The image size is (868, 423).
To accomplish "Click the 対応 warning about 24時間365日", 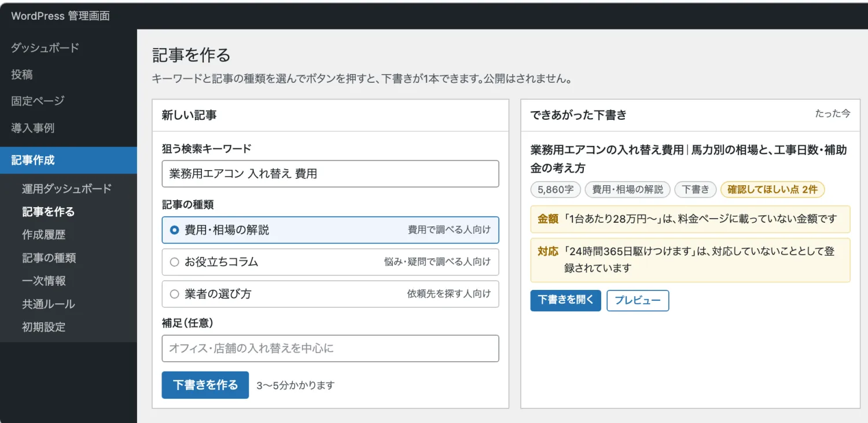I will click(x=690, y=260).
